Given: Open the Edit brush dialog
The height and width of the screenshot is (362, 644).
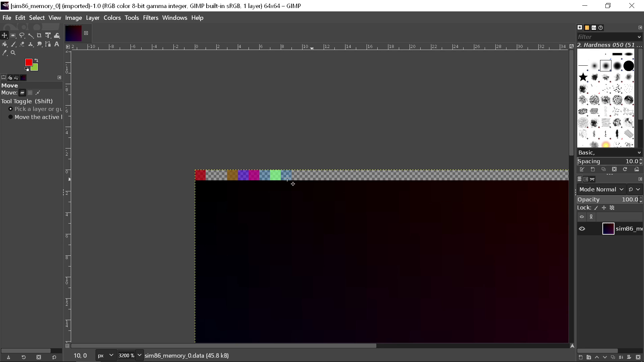Looking at the screenshot, I should 582,170.
